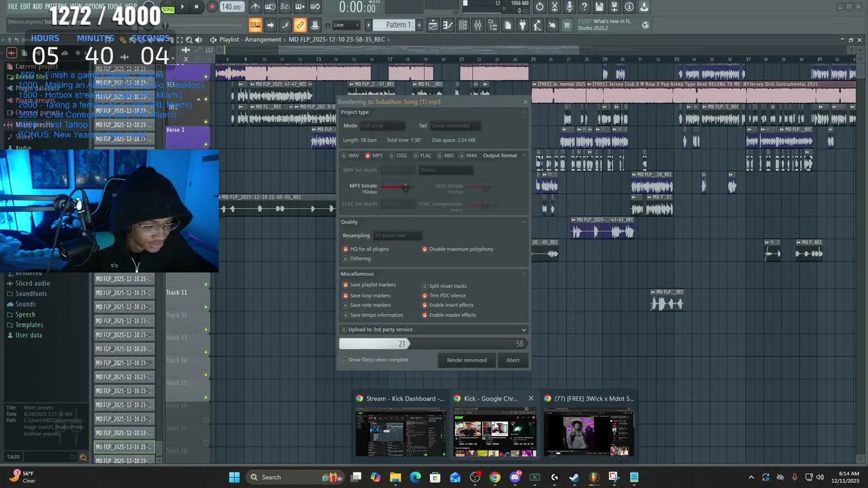868x488 pixels.
Task: Select the MID output format
Action: pos(445,155)
